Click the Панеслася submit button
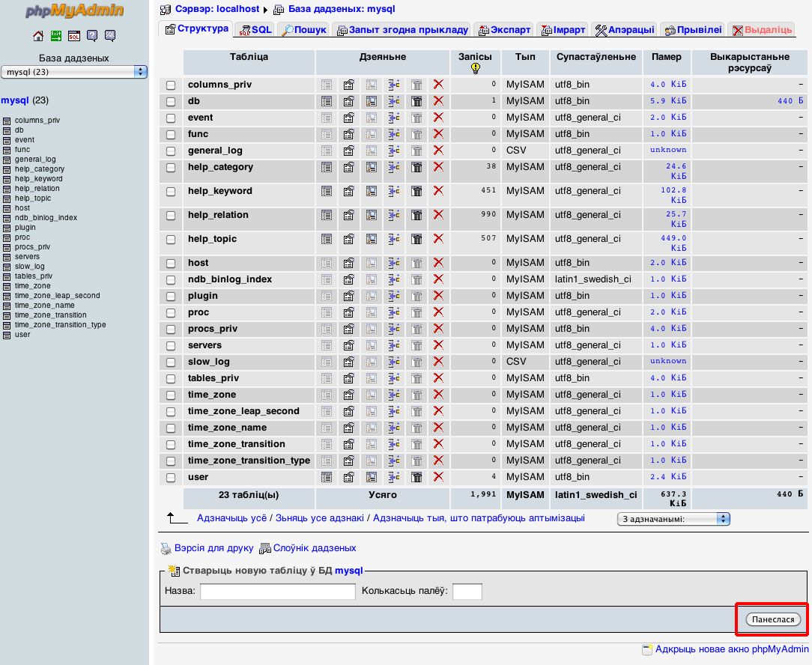This screenshot has height=665, width=812. 772,619
